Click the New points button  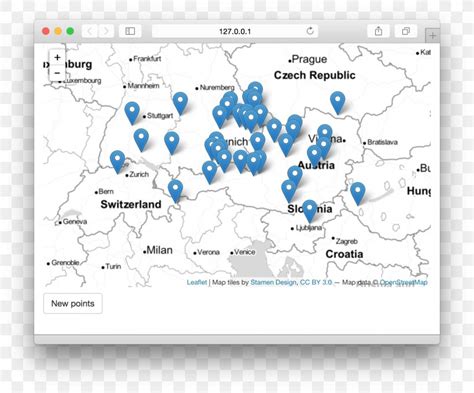click(73, 303)
